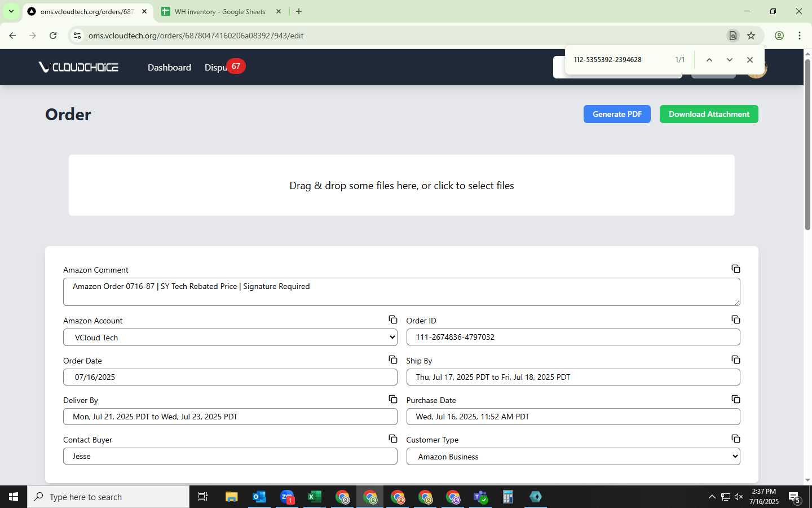The height and width of the screenshot is (508, 812).
Task: Reload the current page
Action: tap(53, 36)
